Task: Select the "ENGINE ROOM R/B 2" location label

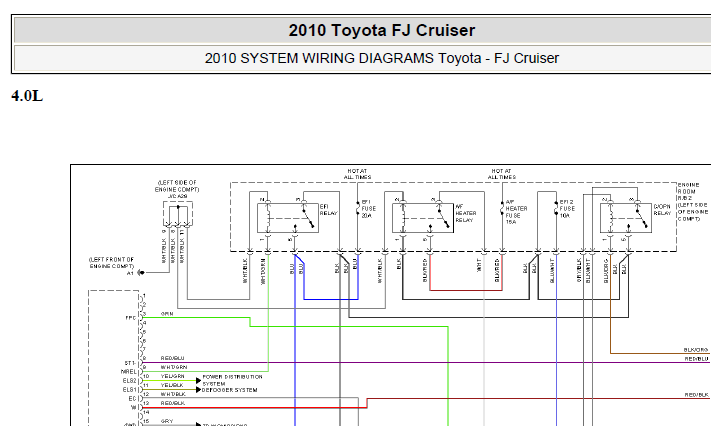Action: coord(688,191)
